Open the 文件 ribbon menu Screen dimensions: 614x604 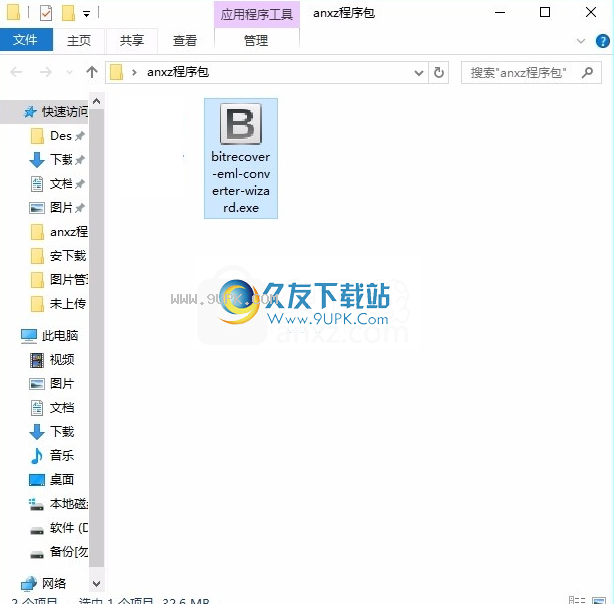[x=25, y=40]
